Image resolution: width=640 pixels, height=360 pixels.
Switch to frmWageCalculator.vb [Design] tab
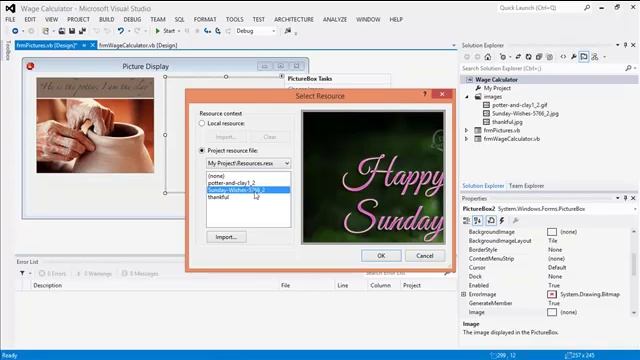pyautogui.click(x=138, y=45)
